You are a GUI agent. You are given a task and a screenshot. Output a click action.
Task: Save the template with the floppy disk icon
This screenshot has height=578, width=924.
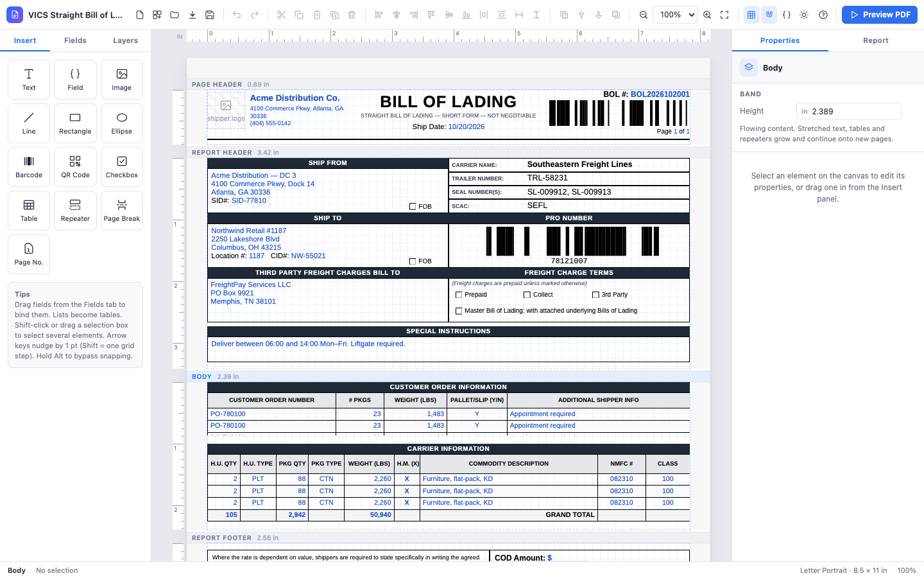click(x=210, y=15)
